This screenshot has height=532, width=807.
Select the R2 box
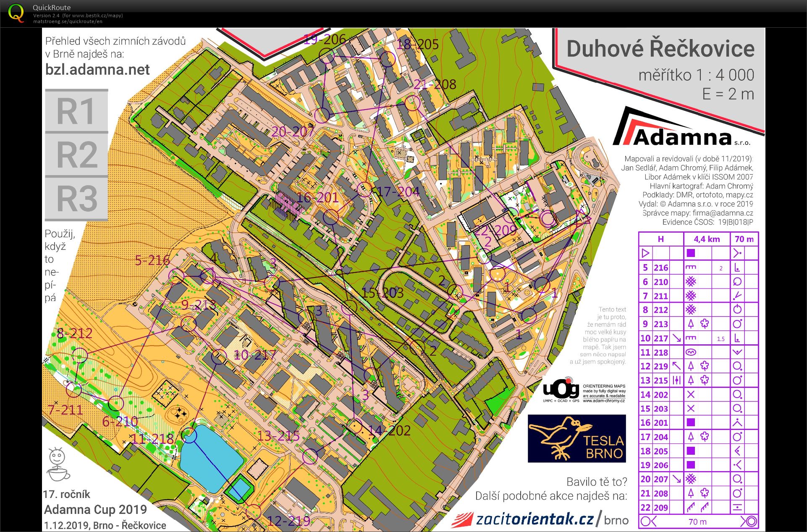click(x=76, y=155)
